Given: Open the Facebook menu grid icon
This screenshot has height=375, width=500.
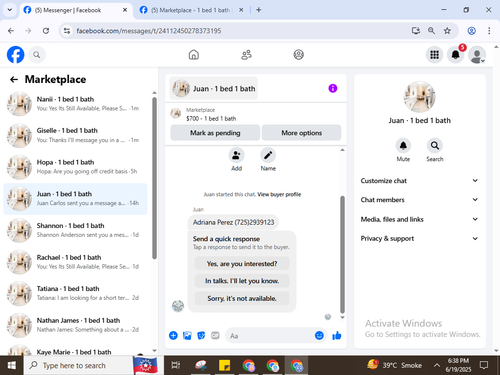Looking at the screenshot, I should tap(434, 55).
